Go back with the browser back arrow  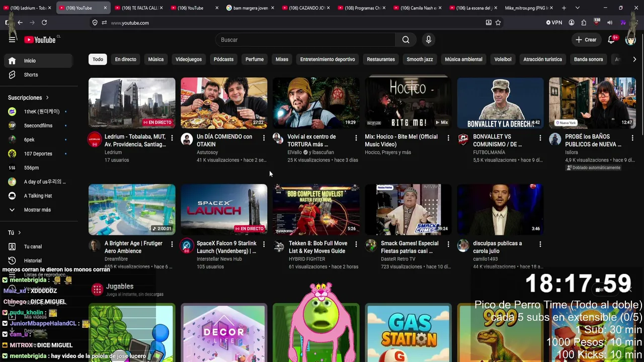[20, 23]
